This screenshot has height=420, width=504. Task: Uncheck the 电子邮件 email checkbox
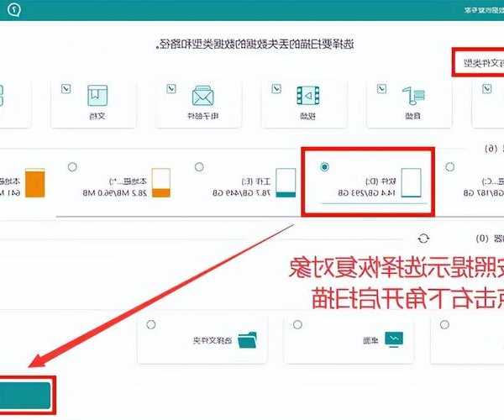(x=171, y=86)
